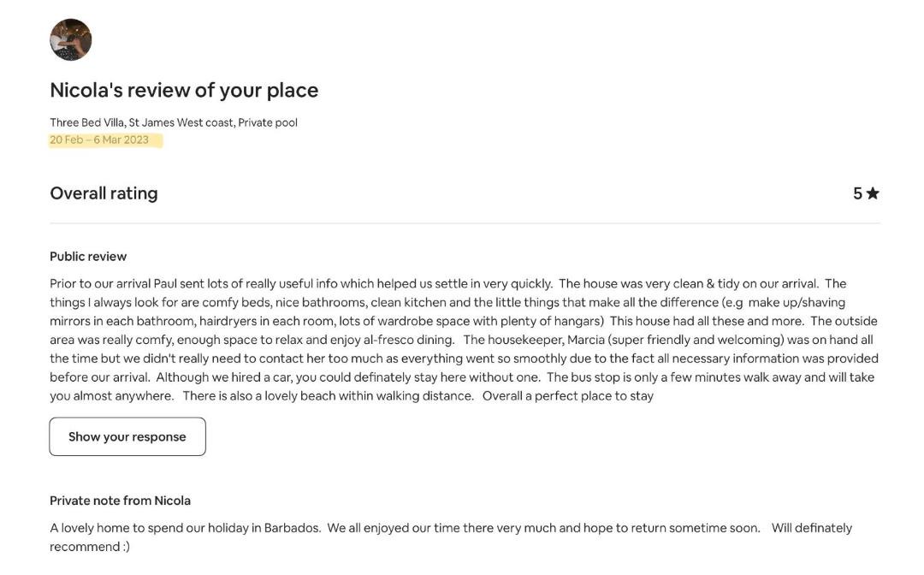Click the phrase "al-fresco dining"

[x=408, y=340]
